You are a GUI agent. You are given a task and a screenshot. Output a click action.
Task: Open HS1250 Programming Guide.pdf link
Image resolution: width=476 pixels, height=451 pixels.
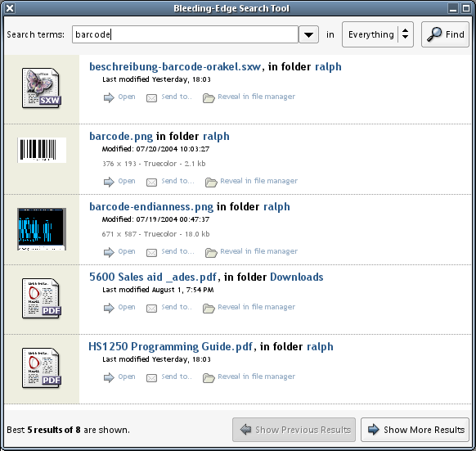(x=170, y=346)
